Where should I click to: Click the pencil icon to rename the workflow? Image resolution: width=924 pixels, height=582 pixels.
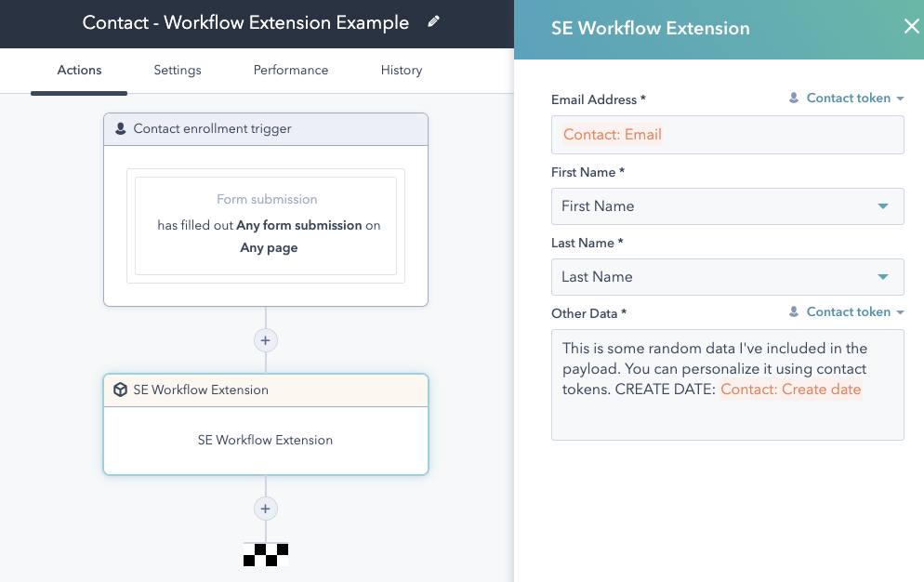click(433, 22)
